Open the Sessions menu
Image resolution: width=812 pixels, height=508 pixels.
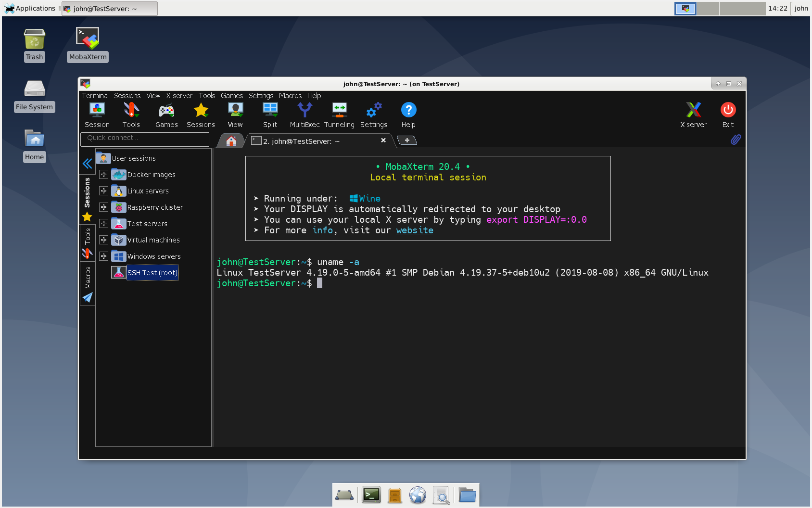click(x=127, y=96)
